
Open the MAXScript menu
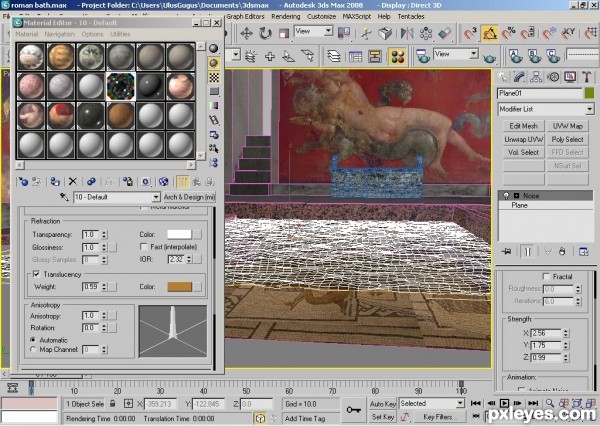pyautogui.click(x=357, y=16)
